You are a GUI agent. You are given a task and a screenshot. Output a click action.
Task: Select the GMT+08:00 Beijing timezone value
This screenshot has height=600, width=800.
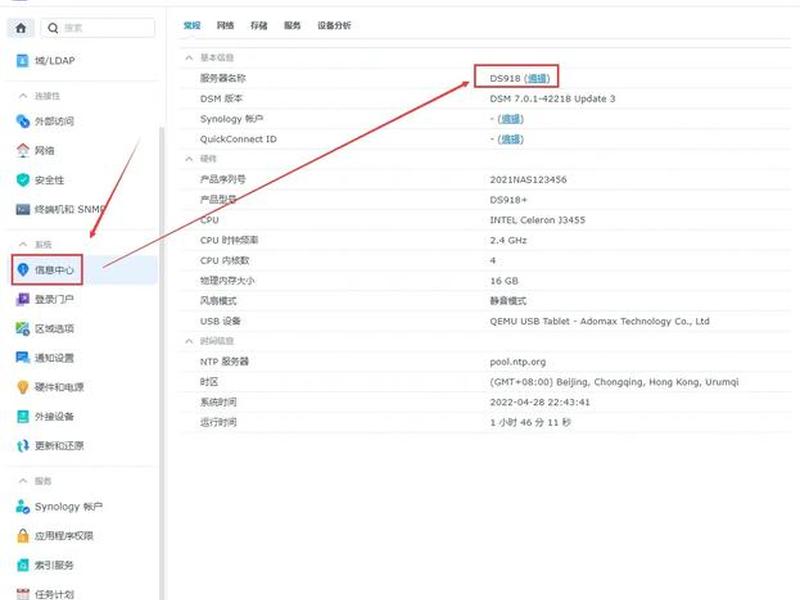click(614, 382)
